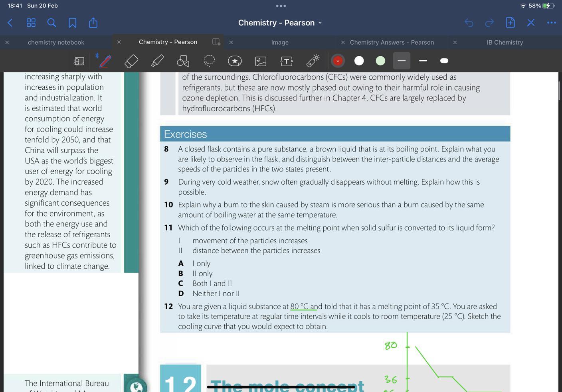
Task: Tap the underlined '80 °C' text
Action: coord(300,306)
